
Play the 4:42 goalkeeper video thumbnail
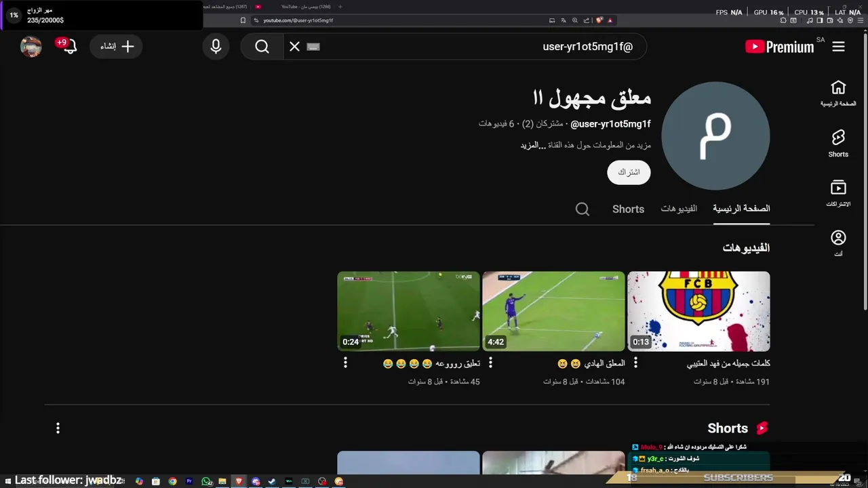pyautogui.click(x=553, y=311)
